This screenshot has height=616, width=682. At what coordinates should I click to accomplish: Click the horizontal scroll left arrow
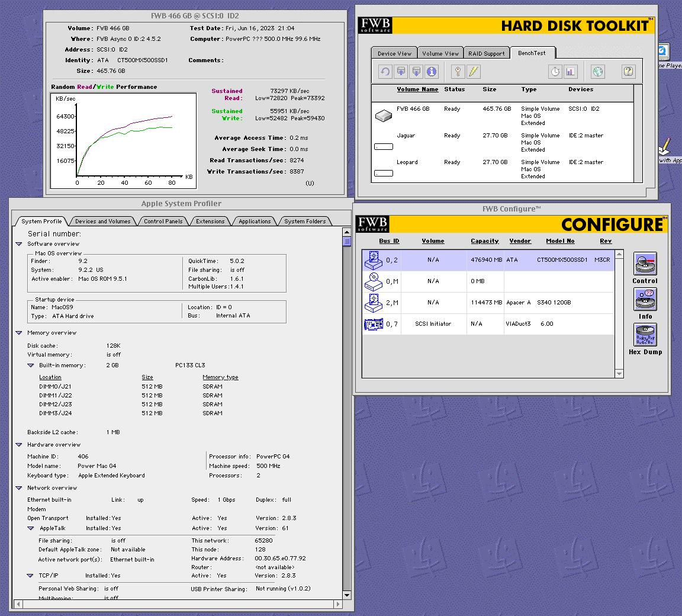[18, 604]
